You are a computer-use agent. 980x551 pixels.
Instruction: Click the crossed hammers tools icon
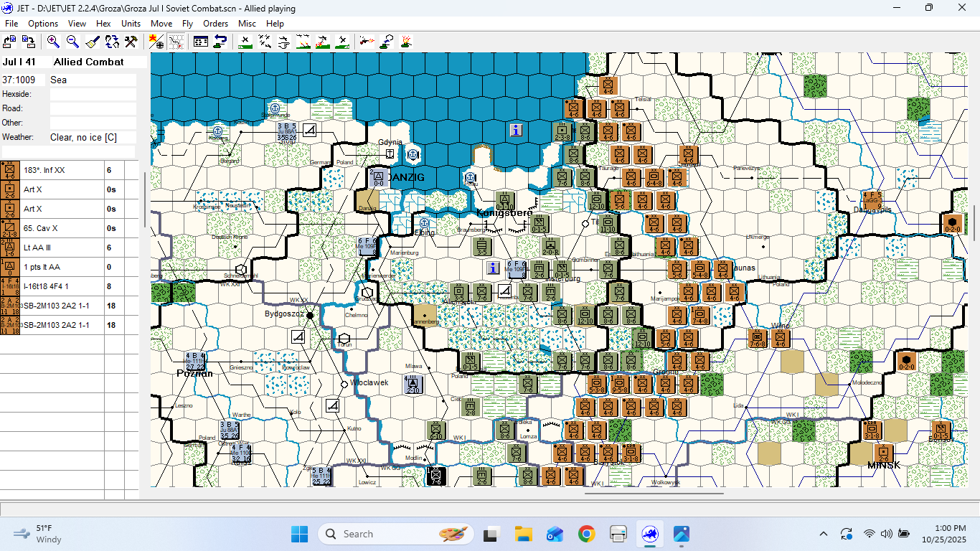coord(131,42)
